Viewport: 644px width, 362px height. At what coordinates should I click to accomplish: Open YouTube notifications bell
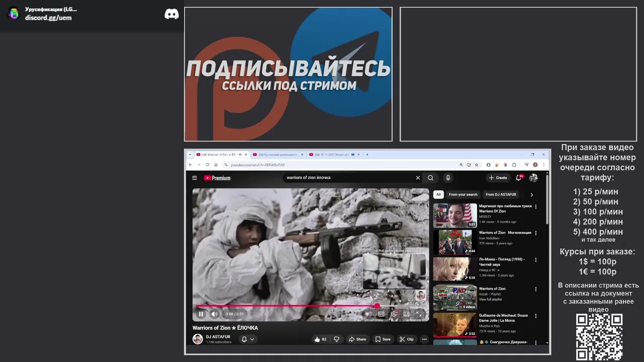click(x=519, y=177)
